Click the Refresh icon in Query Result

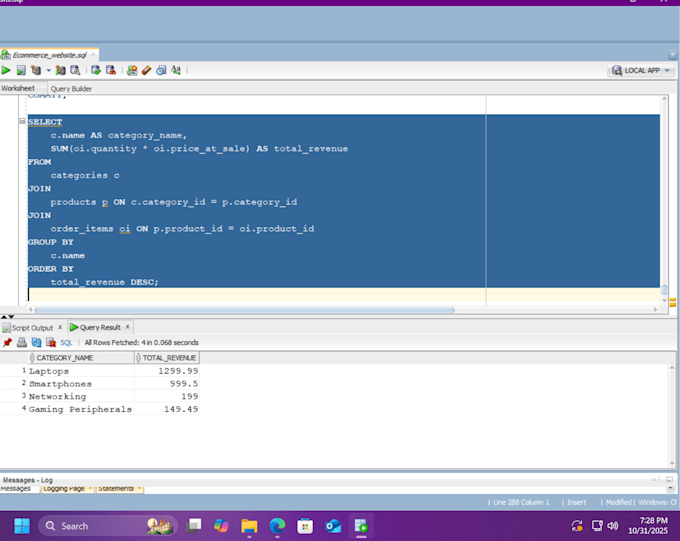36,343
